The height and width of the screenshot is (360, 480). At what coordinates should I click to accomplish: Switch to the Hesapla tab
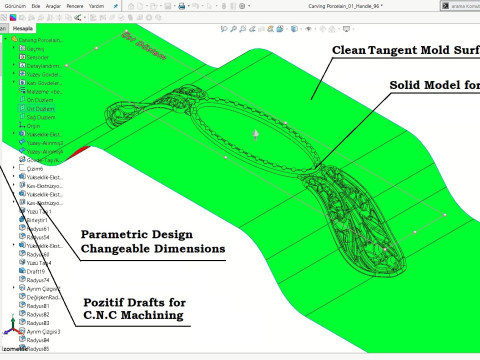[23, 28]
